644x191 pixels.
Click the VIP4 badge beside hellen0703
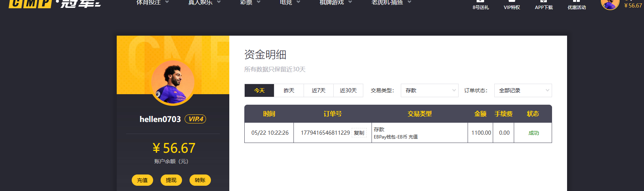pos(195,119)
